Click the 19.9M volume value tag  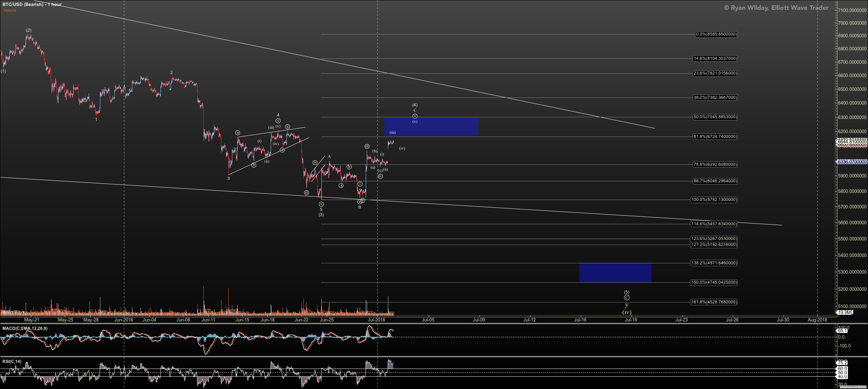point(844,312)
